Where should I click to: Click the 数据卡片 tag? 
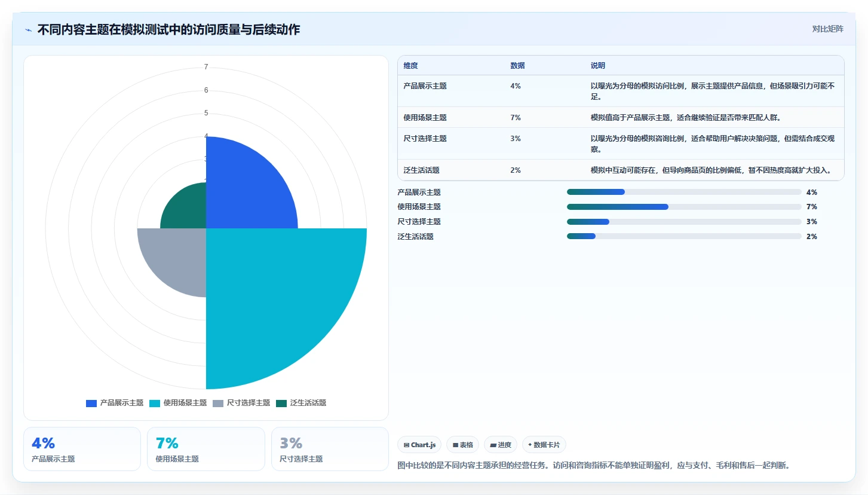[544, 445]
